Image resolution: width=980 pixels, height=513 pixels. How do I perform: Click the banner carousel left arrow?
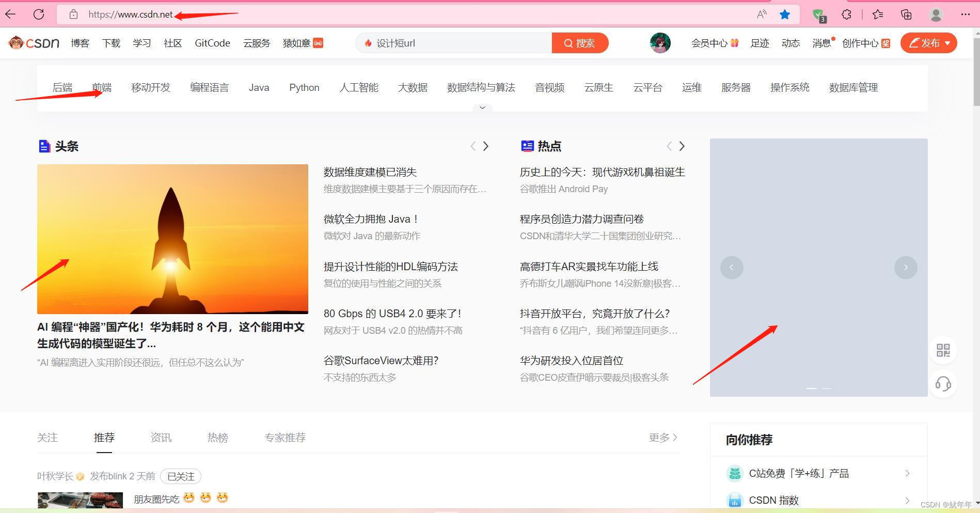(732, 268)
